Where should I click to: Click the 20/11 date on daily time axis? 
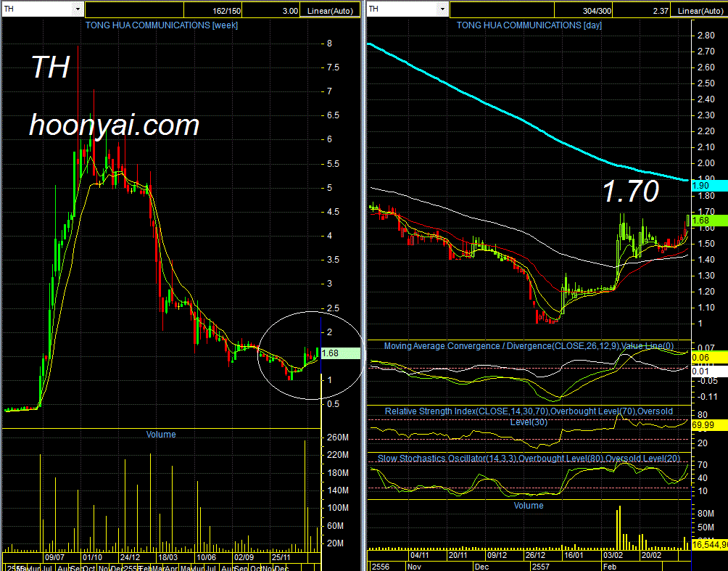pos(458,555)
